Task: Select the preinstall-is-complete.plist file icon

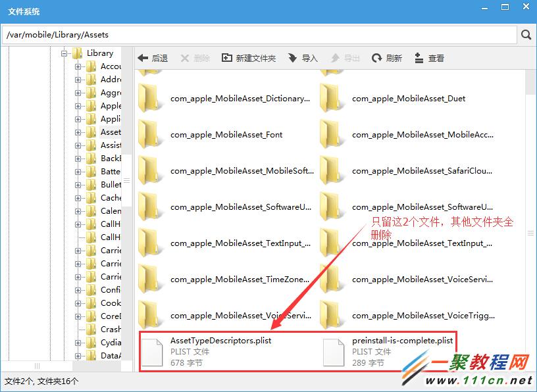Action: coord(334,353)
